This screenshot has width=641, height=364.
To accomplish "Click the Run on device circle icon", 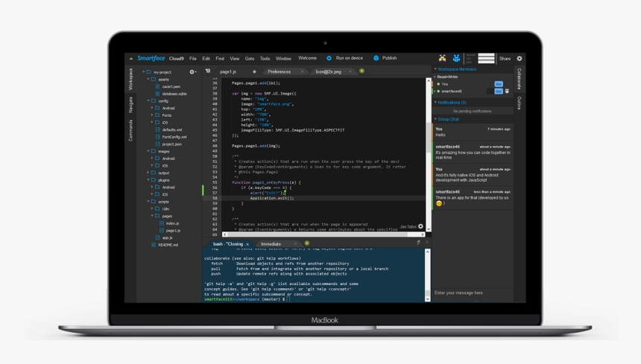I will [329, 58].
